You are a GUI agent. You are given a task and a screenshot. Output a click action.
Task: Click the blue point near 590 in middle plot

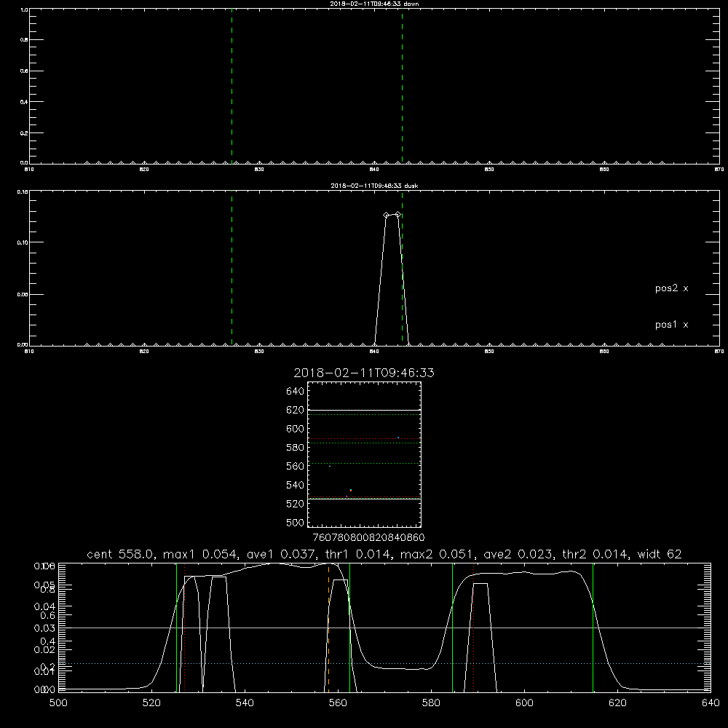click(x=398, y=438)
